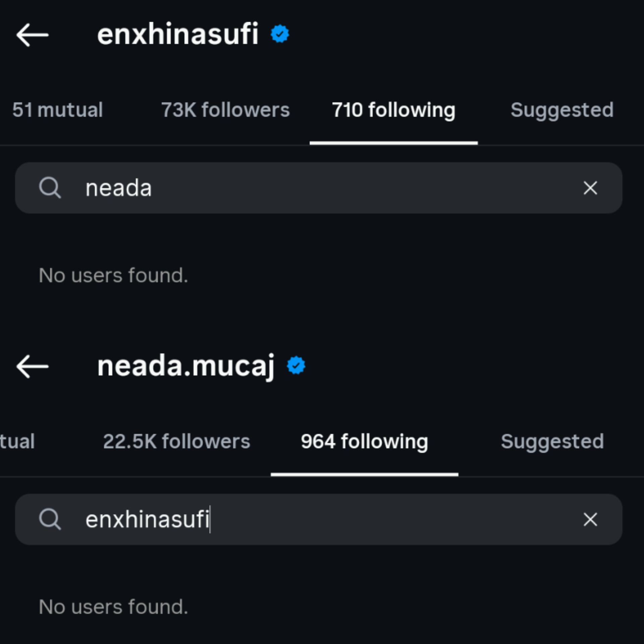Click the enxhinasufi username title

click(178, 34)
